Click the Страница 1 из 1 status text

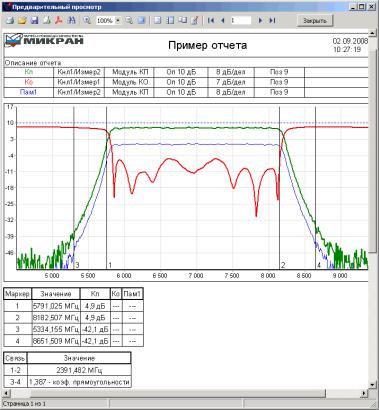tap(23, 404)
